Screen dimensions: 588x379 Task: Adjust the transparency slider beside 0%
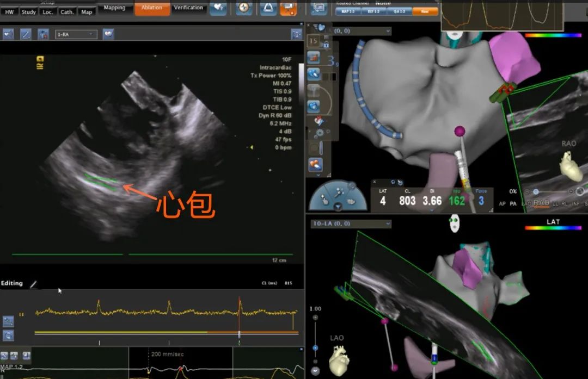coord(536,191)
